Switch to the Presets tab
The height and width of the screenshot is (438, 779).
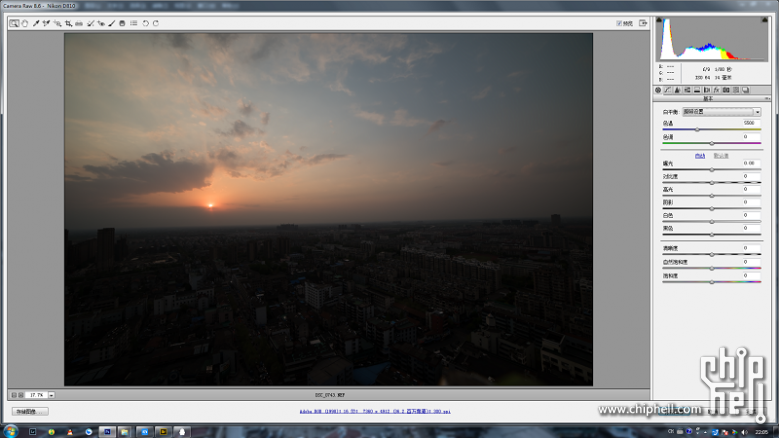coord(736,90)
